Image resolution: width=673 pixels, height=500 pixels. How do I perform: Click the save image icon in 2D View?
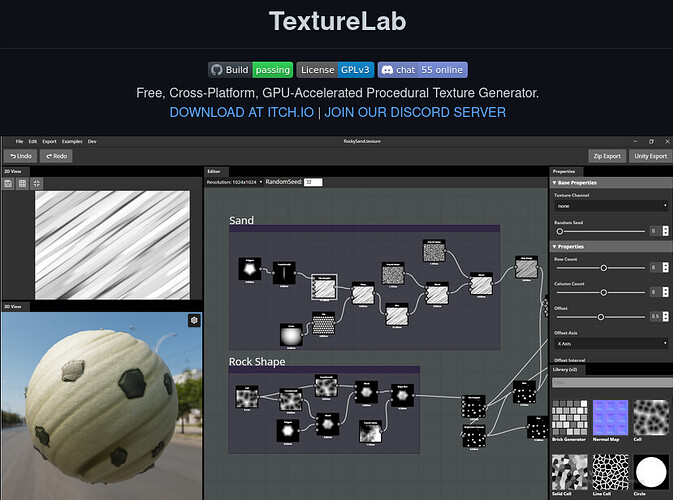(8, 184)
